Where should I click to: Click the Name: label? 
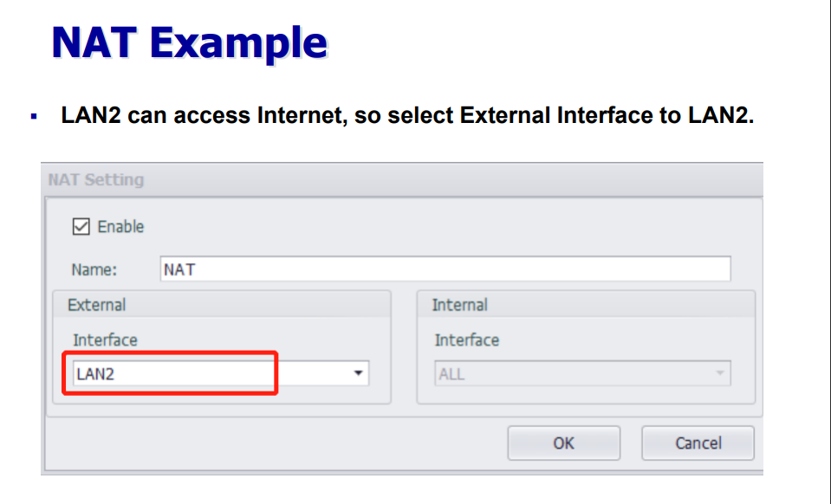point(94,270)
